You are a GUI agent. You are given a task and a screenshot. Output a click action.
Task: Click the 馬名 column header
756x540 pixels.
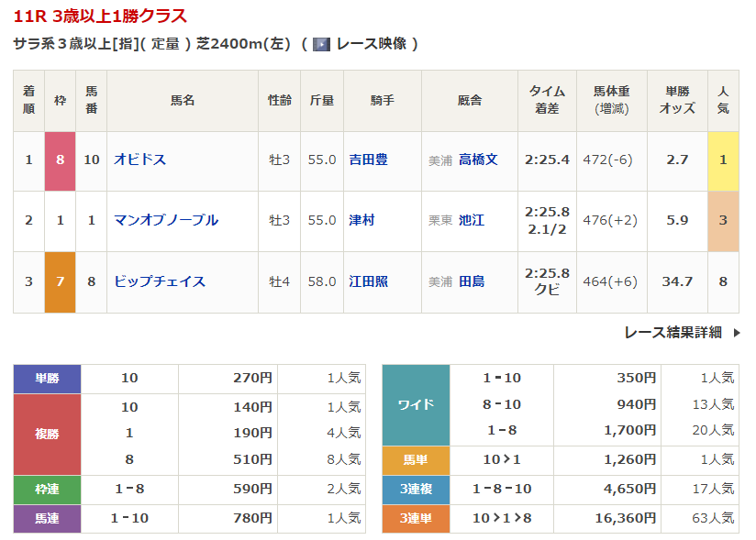point(183,100)
